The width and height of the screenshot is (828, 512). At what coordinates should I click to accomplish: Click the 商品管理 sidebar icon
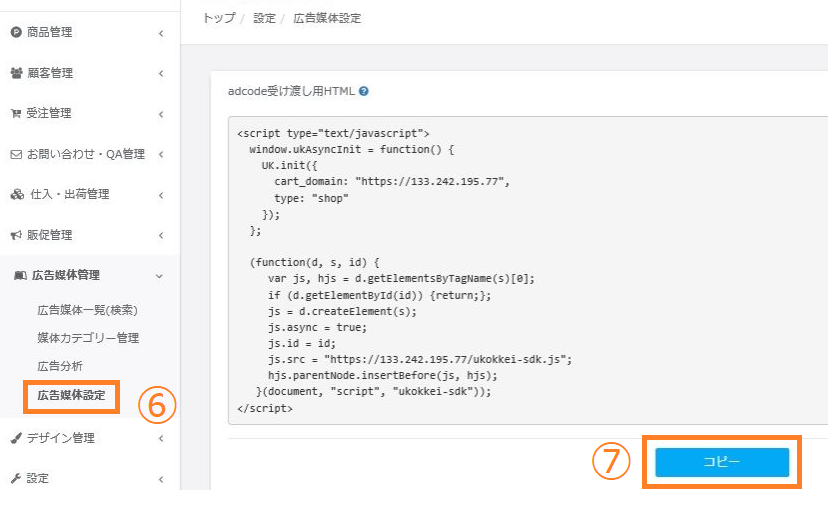tap(16, 33)
